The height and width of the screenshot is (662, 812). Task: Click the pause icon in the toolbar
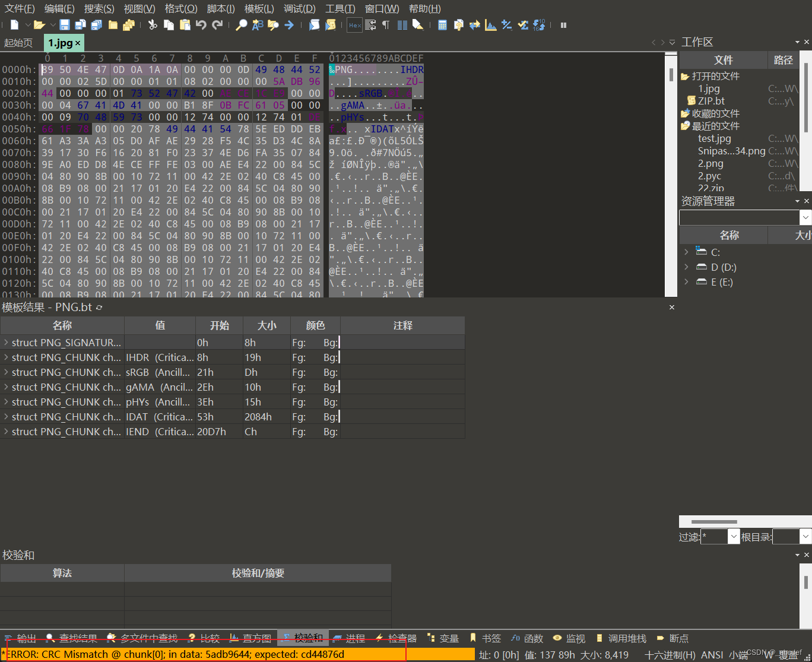click(x=563, y=25)
